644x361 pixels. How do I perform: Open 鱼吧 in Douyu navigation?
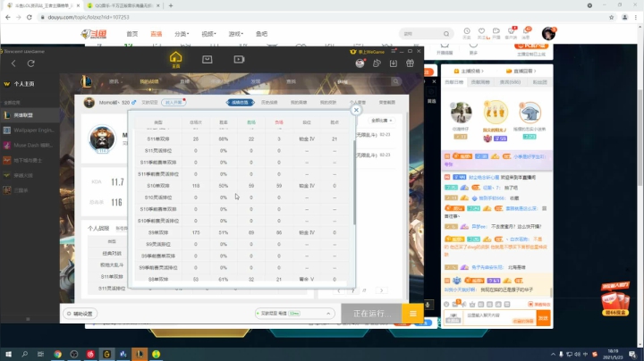click(261, 34)
